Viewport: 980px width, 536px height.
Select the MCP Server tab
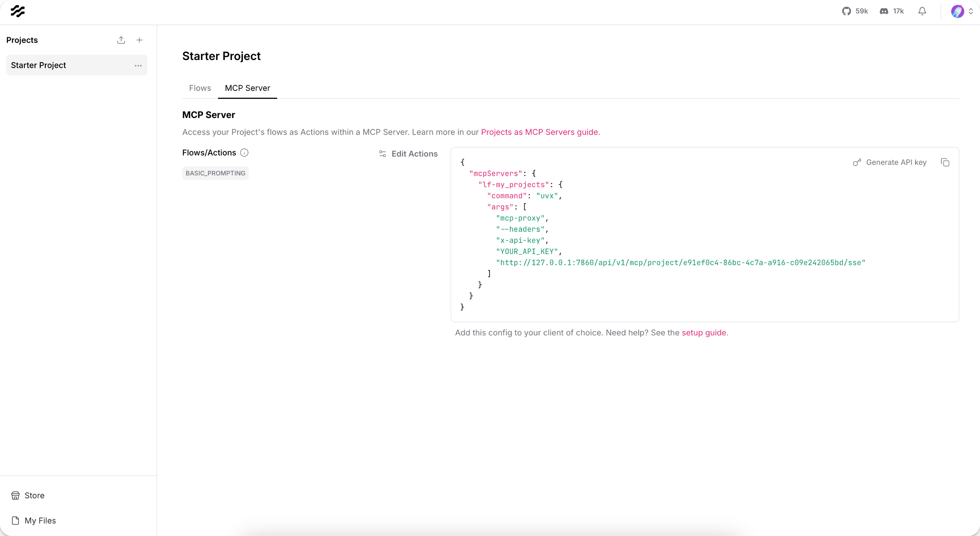point(247,88)
